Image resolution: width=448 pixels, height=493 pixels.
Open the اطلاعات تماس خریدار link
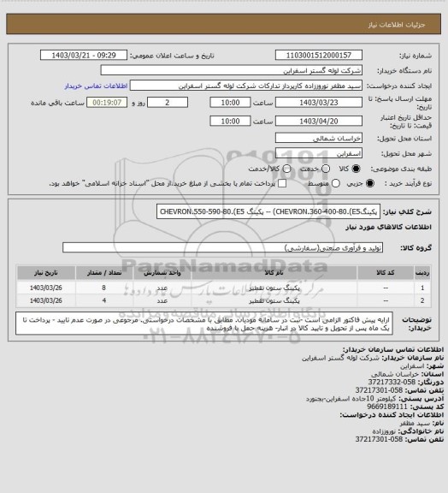pyautogui.click(x=96, y=86)
